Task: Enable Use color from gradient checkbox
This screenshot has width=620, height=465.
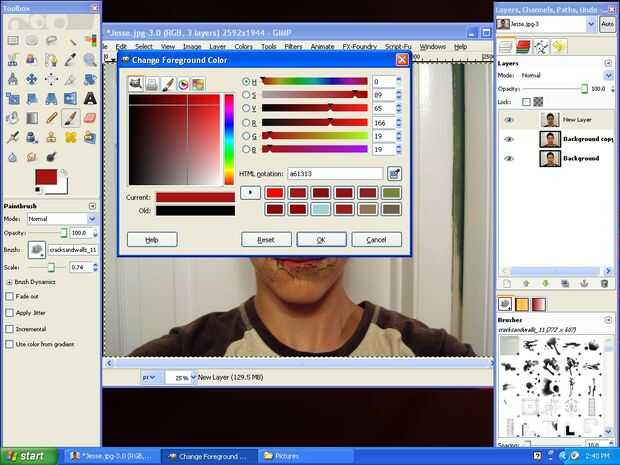Action: coord(9,344)
